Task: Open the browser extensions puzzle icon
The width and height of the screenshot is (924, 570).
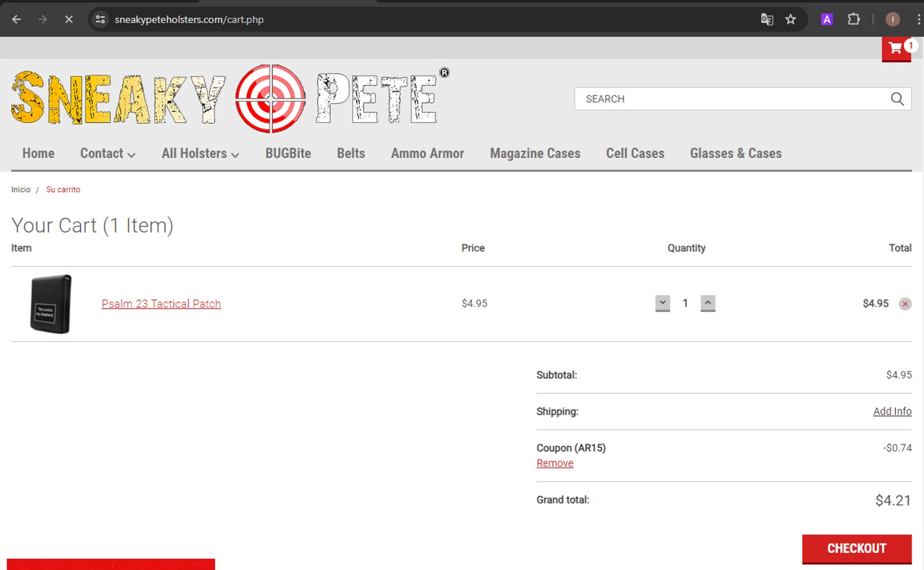Action: coord(854,20)
